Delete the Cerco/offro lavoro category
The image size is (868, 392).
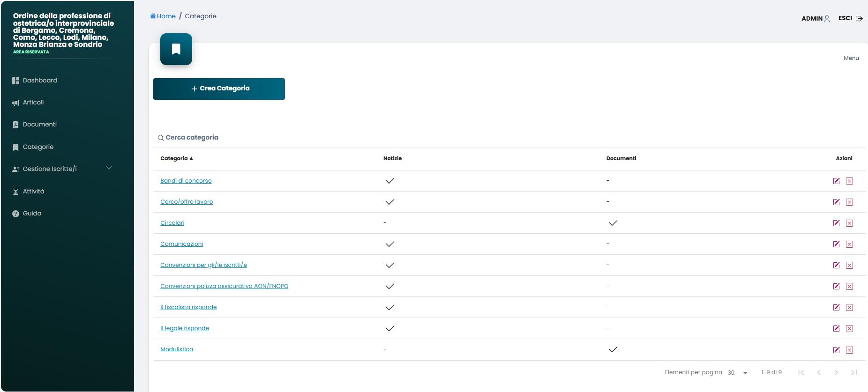pos(849,202)
